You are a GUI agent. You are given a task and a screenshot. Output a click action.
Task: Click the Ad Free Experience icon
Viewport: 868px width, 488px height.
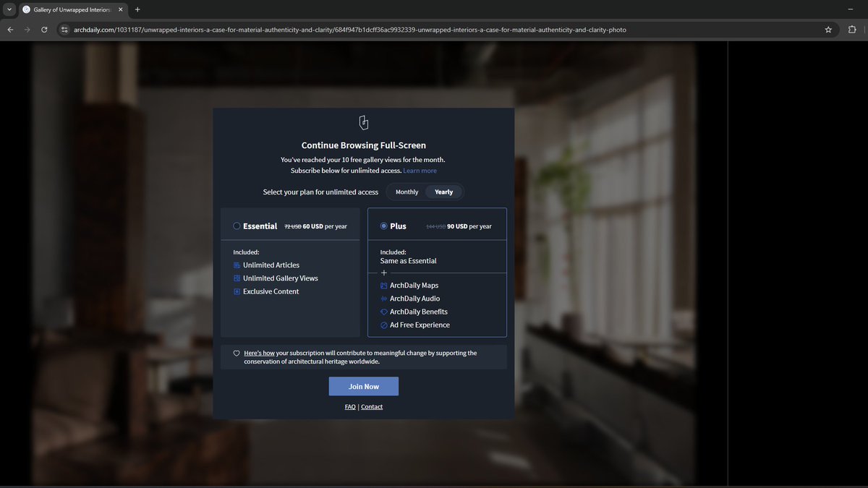tap(384, 325)
